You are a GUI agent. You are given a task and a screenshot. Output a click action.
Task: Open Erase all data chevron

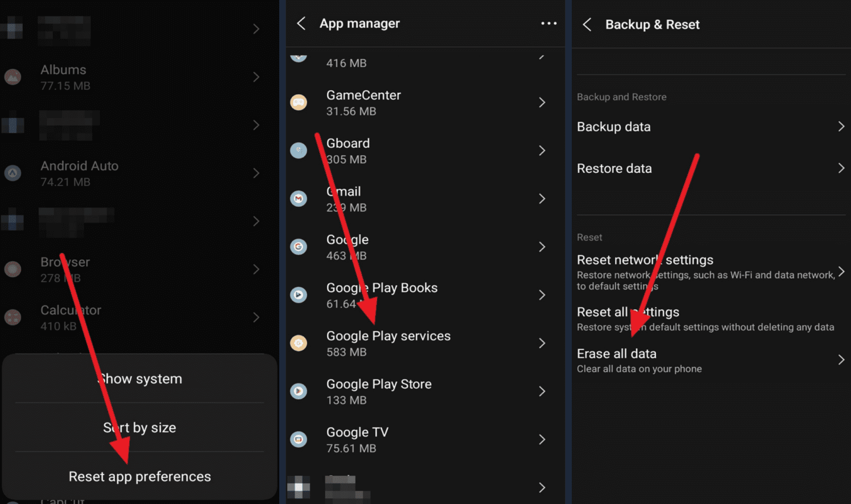pos(841,360)
